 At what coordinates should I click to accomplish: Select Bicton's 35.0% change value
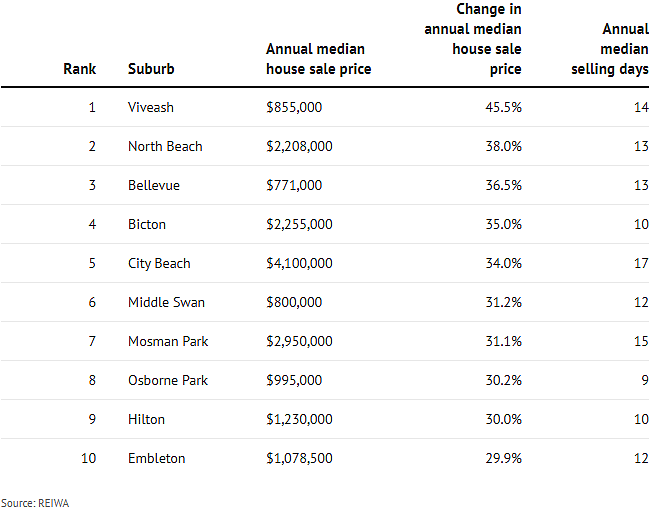tap(503, 224)
